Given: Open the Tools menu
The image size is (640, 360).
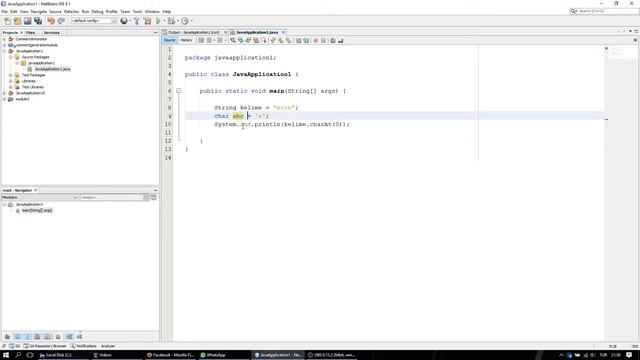Looking at the screenshot, I should [x=137, y=11].
